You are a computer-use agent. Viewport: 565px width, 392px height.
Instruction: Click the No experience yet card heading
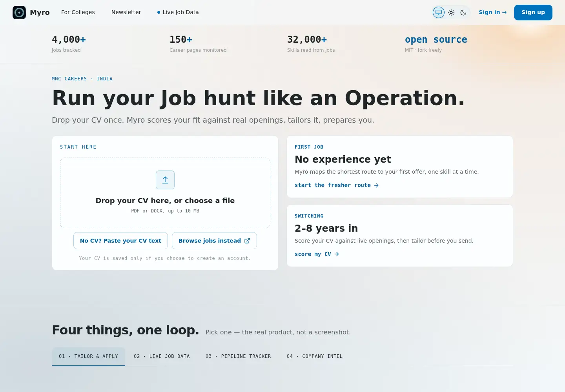tap(343, 159)
